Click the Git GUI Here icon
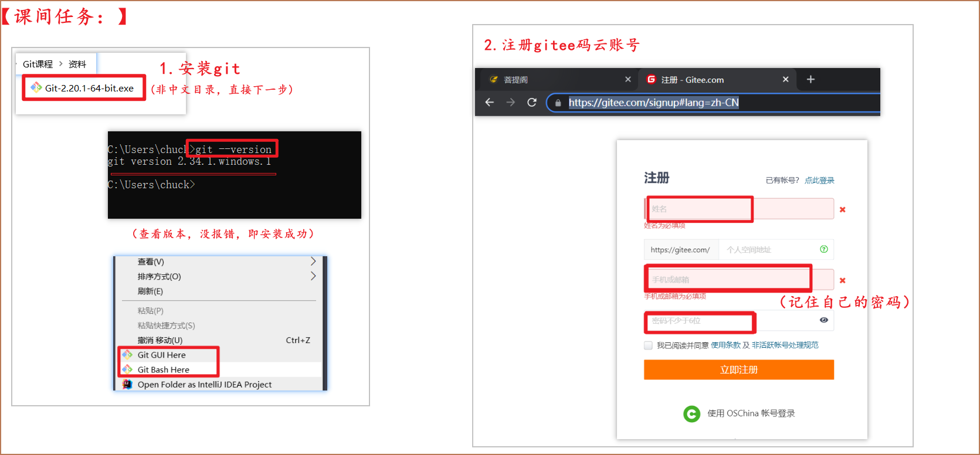The height and width of the screenshot is (455, 980). 127,354
